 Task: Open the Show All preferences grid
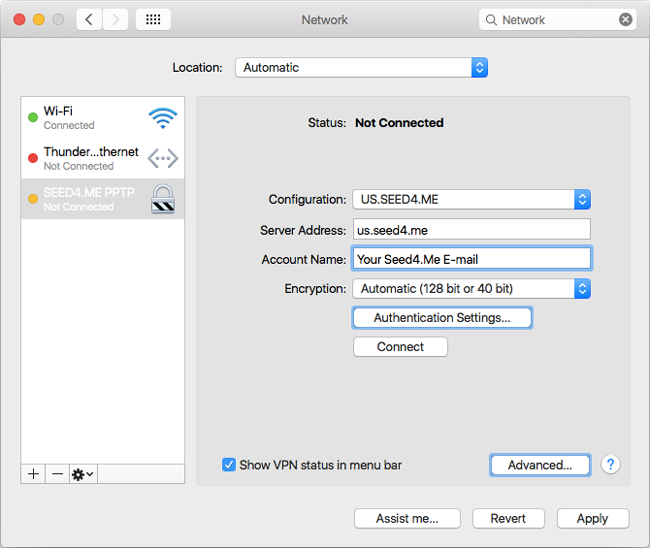[x=152, y=19]
